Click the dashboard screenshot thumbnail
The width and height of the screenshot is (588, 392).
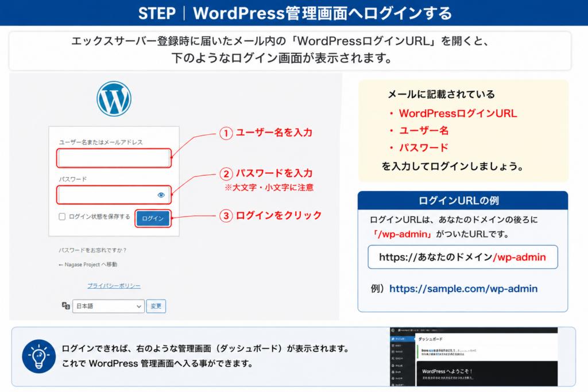[474, 357]
